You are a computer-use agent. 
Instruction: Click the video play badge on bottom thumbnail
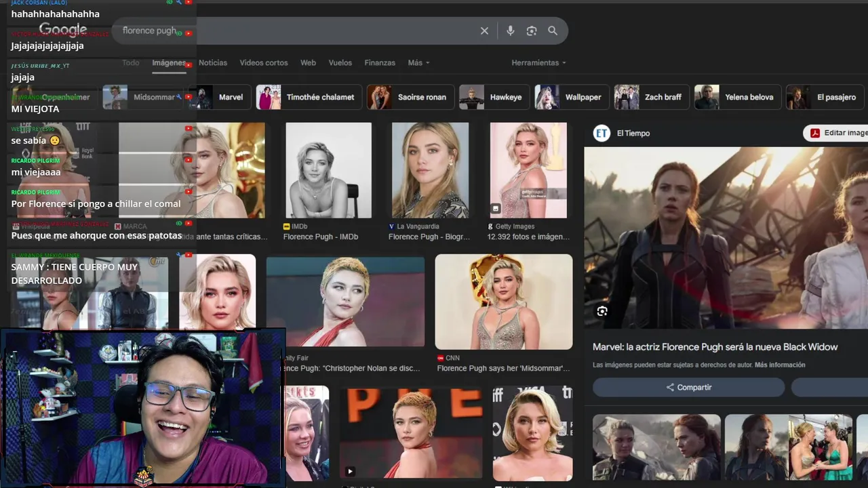(x=350, y=472)
